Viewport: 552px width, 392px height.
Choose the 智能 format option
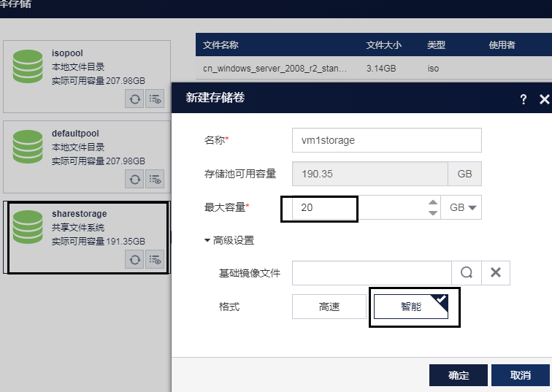coord(411,307)
